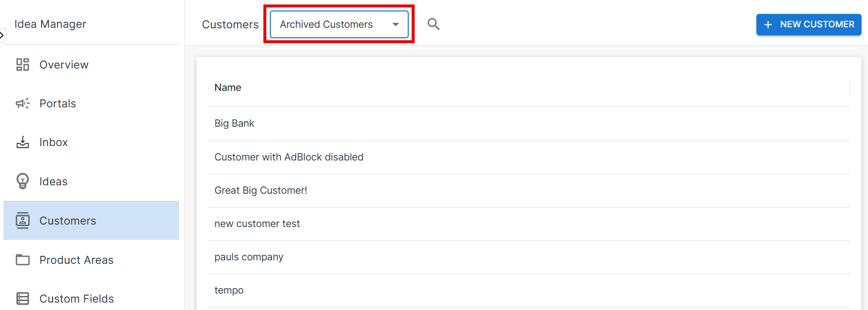Open customer search with magnifier icon

(x=434, y=24)
